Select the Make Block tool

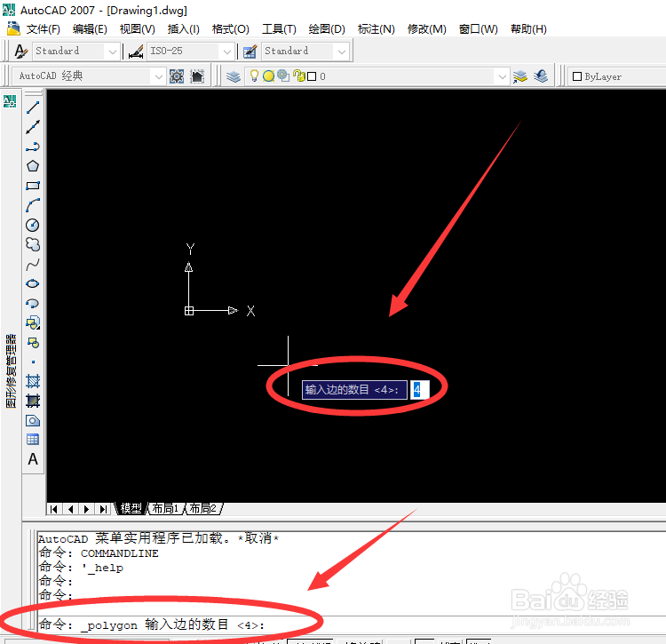[x=33, y=342]
